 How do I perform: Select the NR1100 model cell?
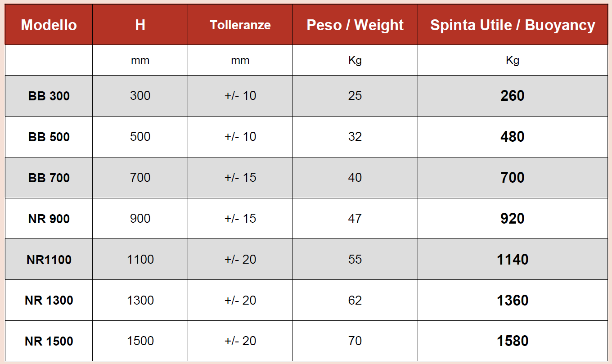point(49,260)
